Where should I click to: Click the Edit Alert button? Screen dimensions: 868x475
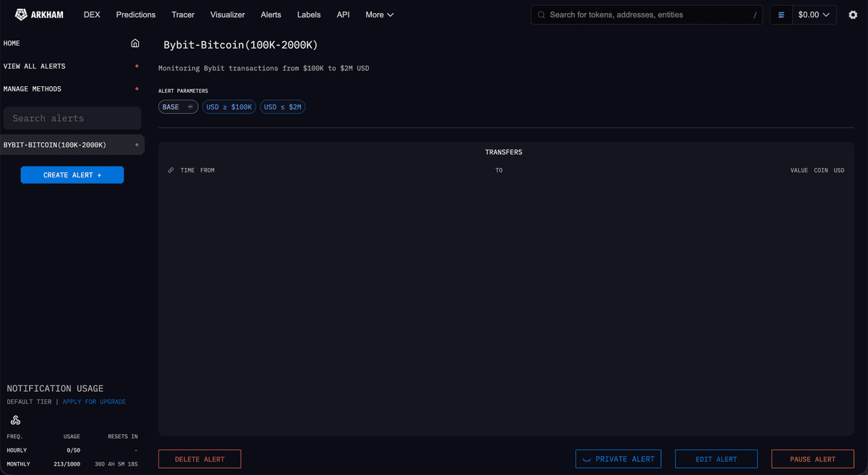pos(716,459)
